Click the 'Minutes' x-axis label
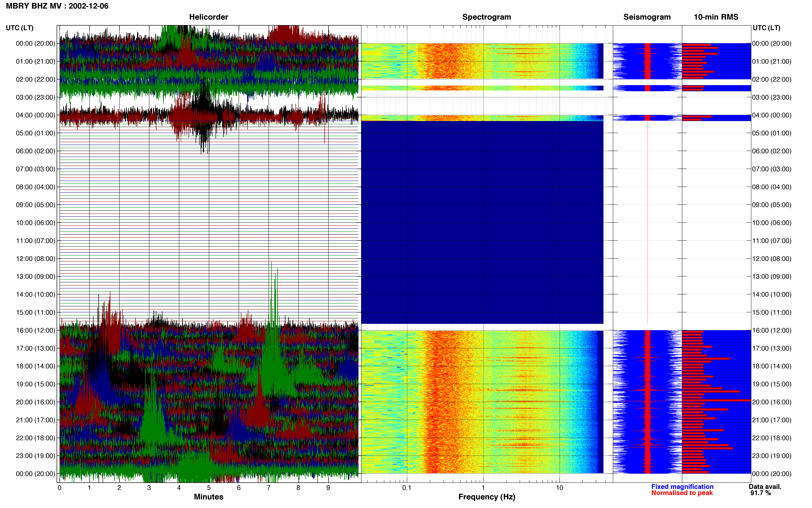The width and height of the screenshot is (812, 508). click(x=209, y=497)
